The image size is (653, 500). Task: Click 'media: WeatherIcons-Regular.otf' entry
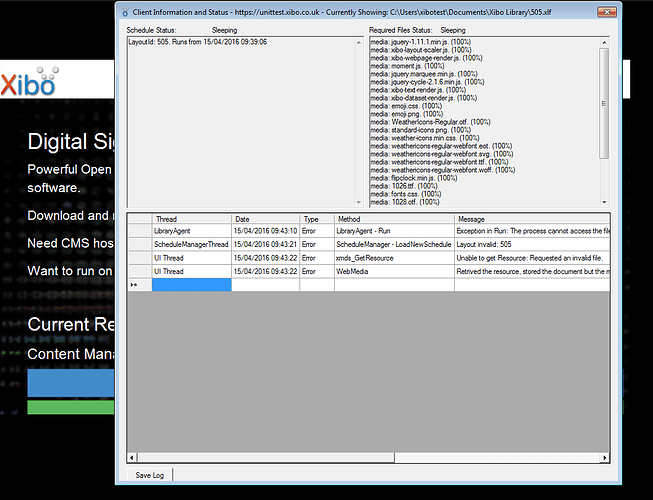[x=430, y=122]
